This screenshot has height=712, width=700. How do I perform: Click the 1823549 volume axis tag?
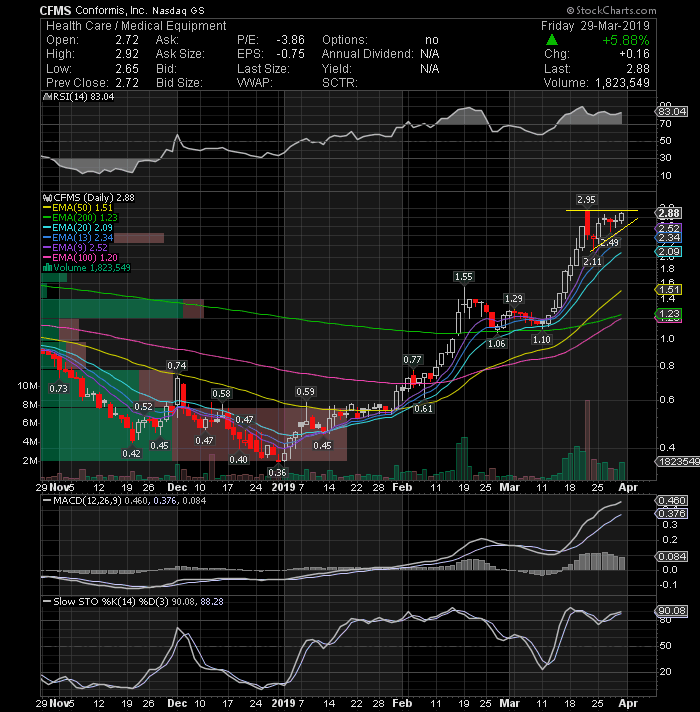678,461
